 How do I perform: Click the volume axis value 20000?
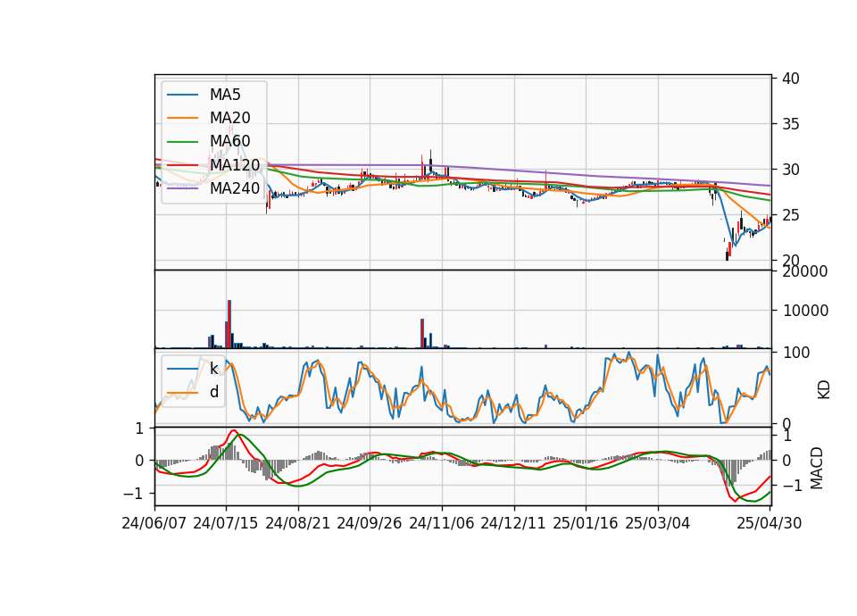805,271
